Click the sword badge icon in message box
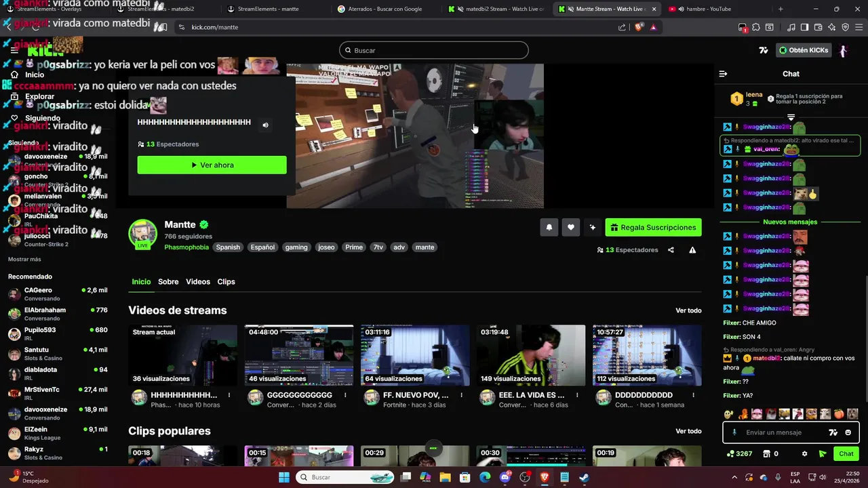Image resolution: width=868 pixels, height=488 pixels. click(x=734, y=432)
